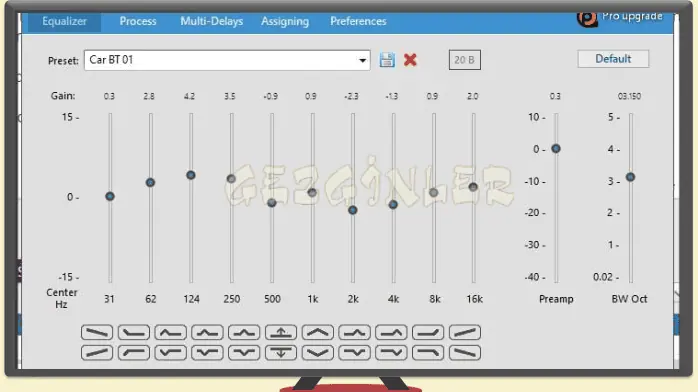Screen dimensions: 698x392
Task: Click the gain value 4.2
Action: [189, 96]
